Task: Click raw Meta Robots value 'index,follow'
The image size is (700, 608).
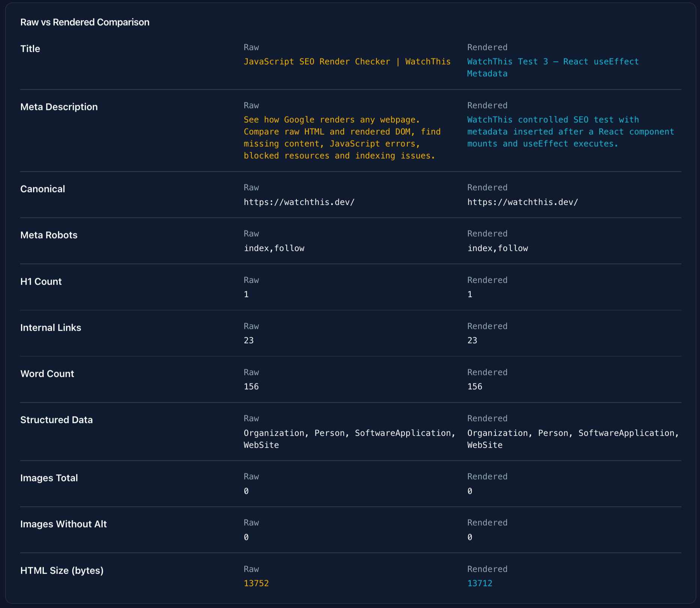Action: point(274,248)
